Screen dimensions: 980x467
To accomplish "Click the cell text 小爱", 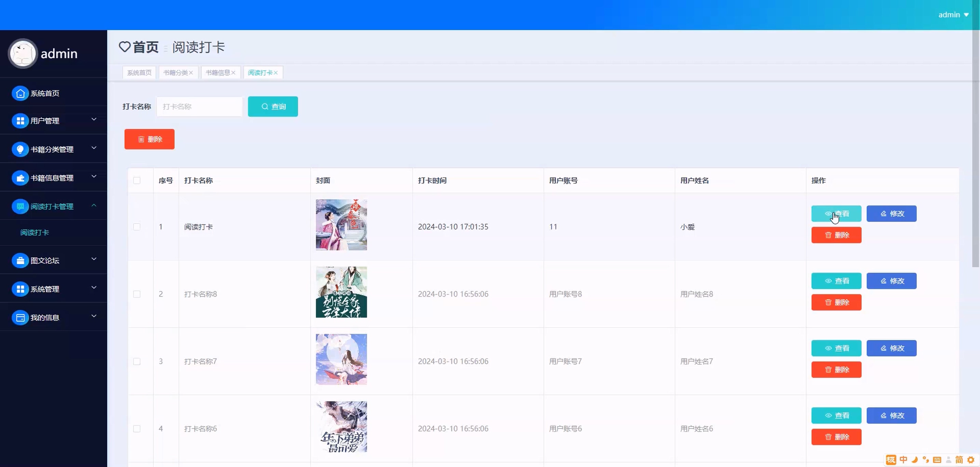I will 688,227.
